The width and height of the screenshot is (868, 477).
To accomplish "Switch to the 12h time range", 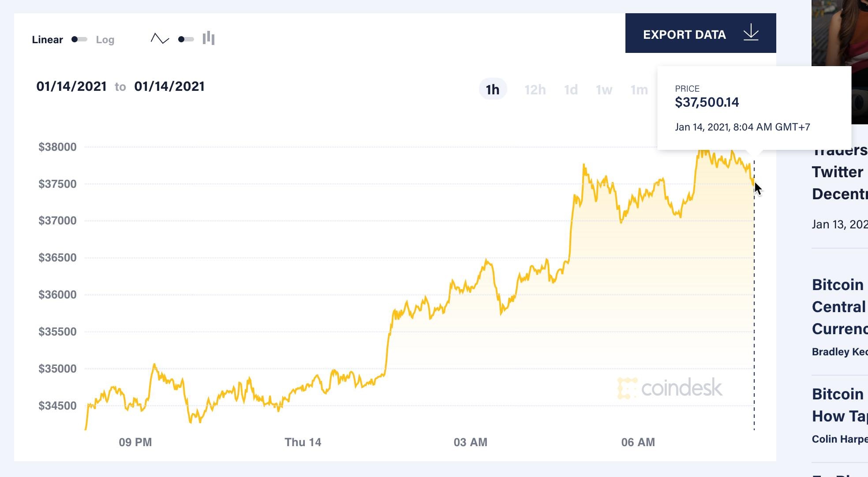I will point(535,89).
